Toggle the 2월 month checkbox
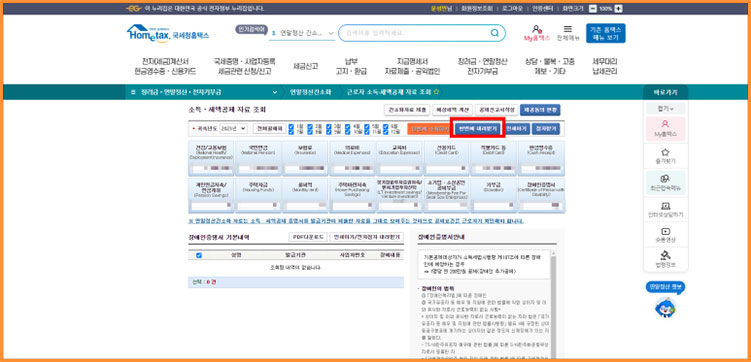751x362 pixels. click(310, 126)
